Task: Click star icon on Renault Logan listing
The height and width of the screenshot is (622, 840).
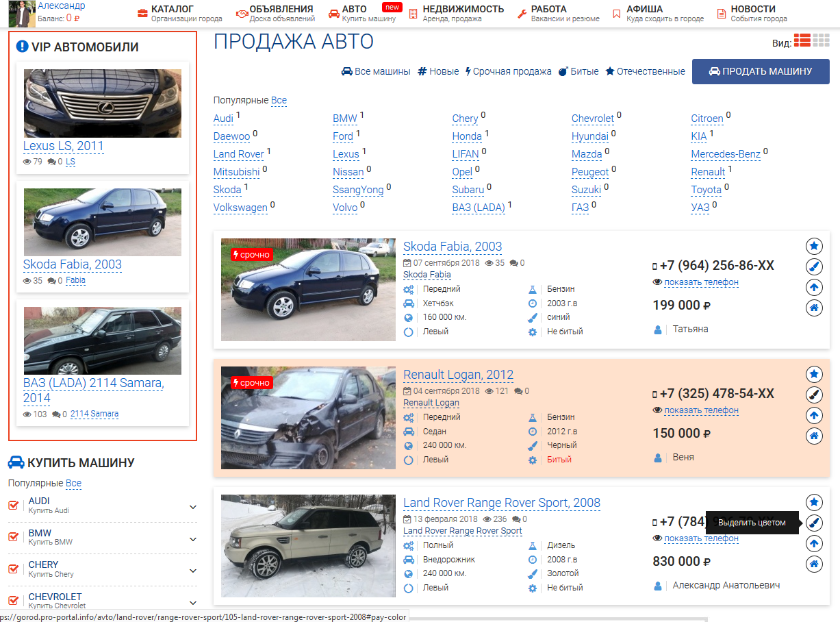Action: (x=814, y=374)
